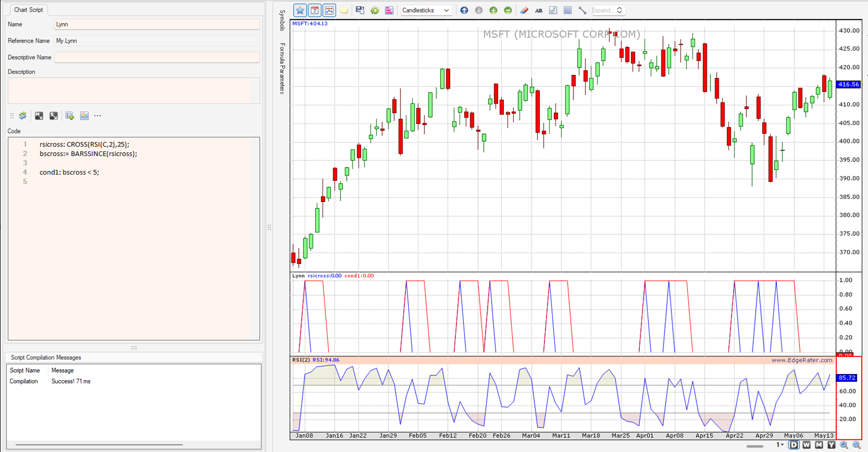Click the yellow speech bubble notes icon
This screenshot has width=868, height=452.
(344, 11)
